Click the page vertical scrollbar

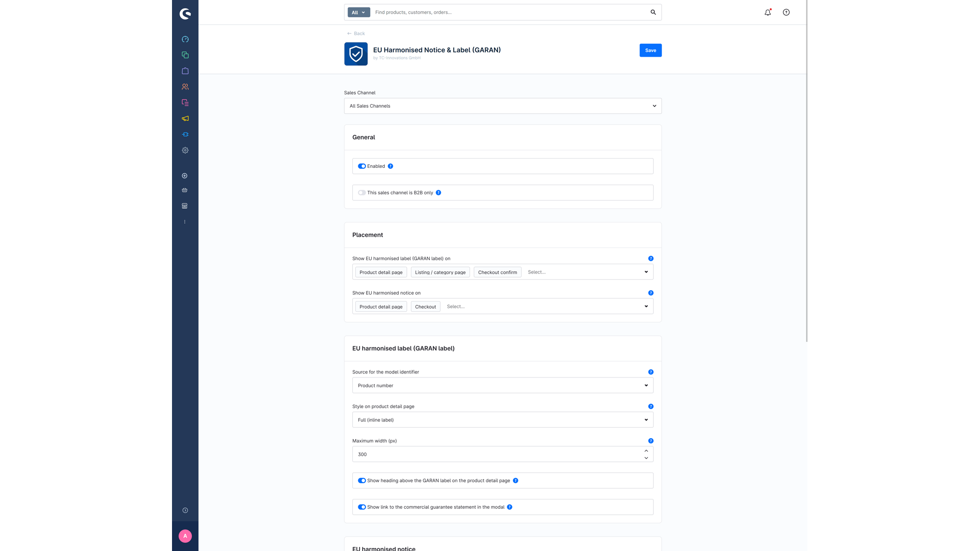(806, 171)
